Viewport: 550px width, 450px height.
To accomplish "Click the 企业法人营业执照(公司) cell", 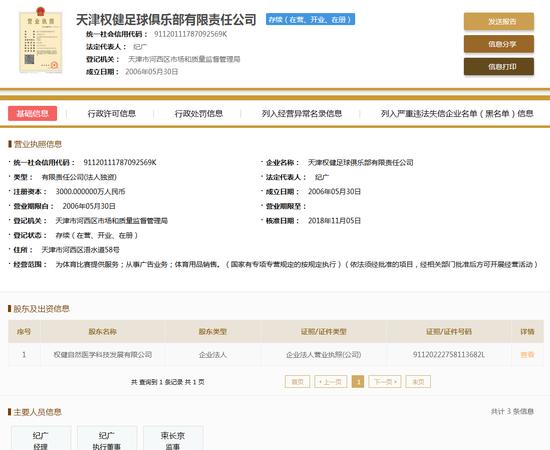I will click(323, 355).
